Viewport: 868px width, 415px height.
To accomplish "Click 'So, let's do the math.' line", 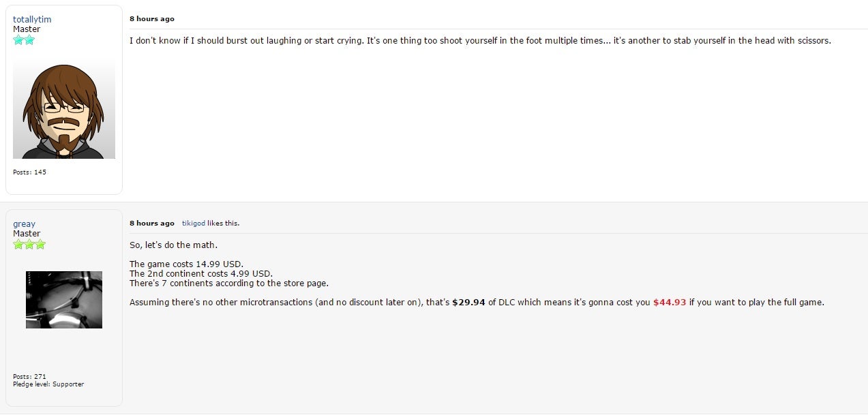I will pyautogui.click(x=174, y=245).
